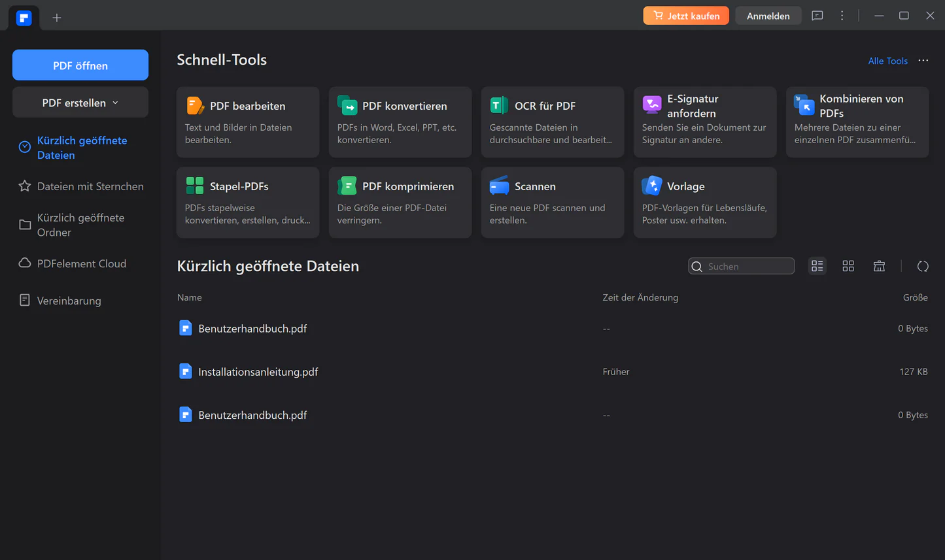Click the PDF komprimieren icon
The width and height of the screenshot is (945, 560).
click(x=347, y=186)
